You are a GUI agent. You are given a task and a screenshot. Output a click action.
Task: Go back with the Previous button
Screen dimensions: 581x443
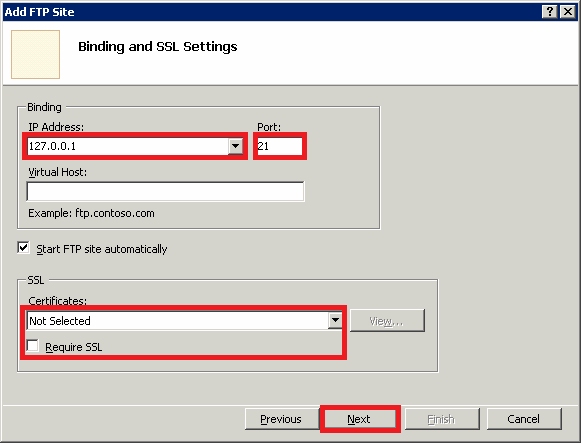point(281,419)
